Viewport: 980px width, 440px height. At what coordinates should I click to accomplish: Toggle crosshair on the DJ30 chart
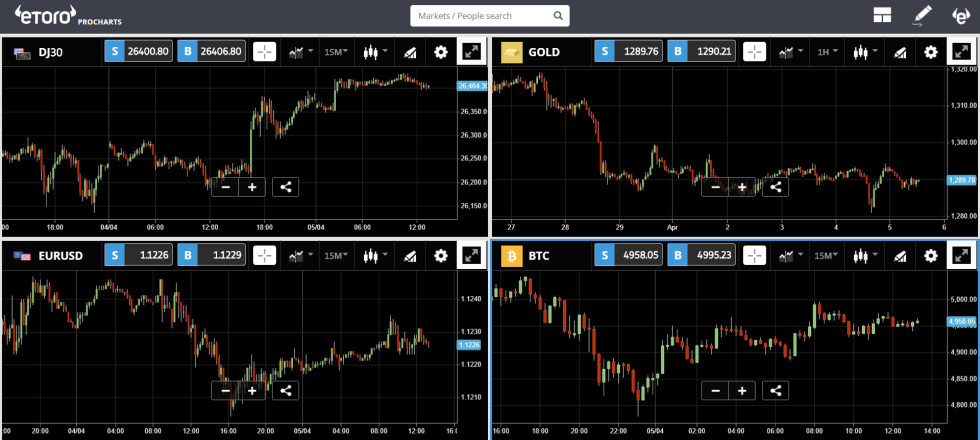(264, 52)
